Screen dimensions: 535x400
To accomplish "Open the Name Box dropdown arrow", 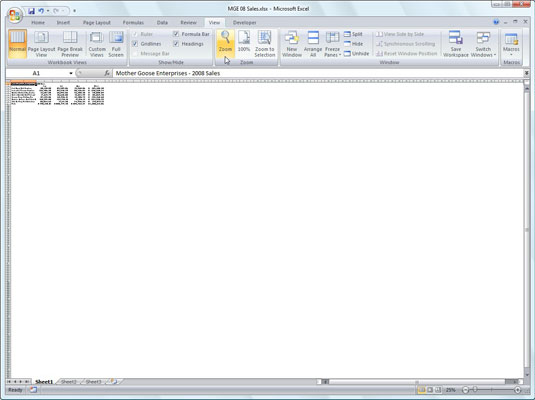I will [x=71, y=73].
